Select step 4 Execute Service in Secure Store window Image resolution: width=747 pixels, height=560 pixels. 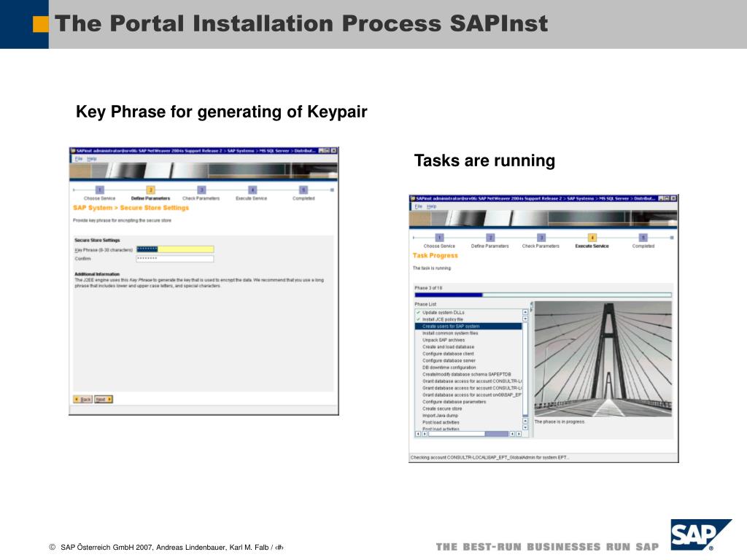[x=252, y=190]
